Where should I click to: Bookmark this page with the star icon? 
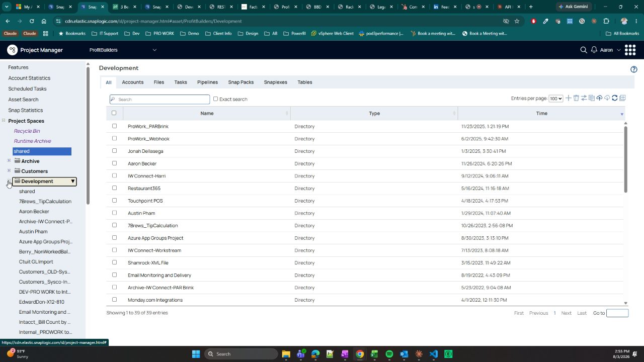[x=517, y=21]
